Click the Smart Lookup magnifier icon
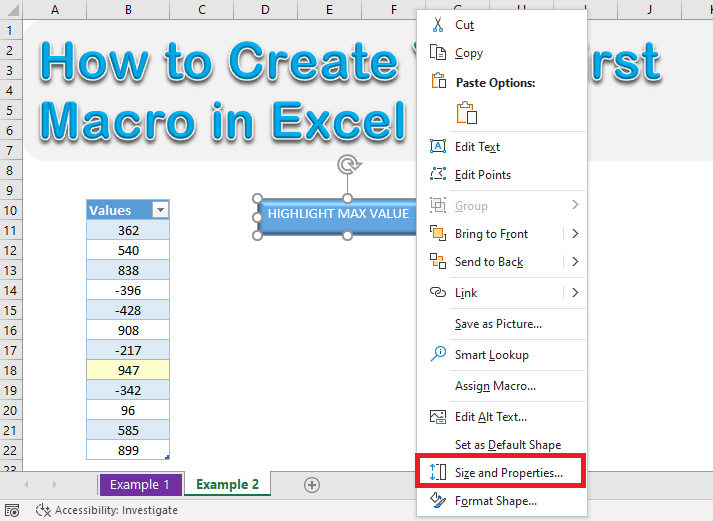The height and width of the screenshot is (521, 713). pos(438,354)
